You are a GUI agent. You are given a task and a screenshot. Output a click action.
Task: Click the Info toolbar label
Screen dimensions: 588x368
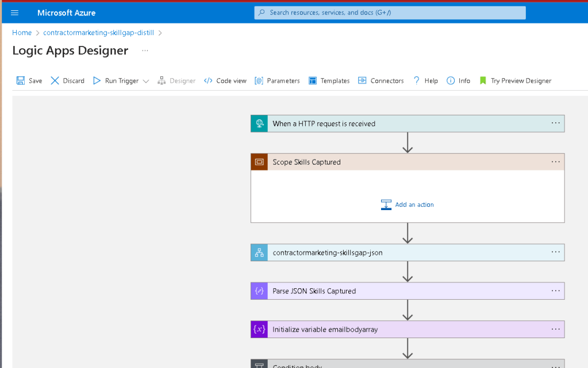[464, 80]
